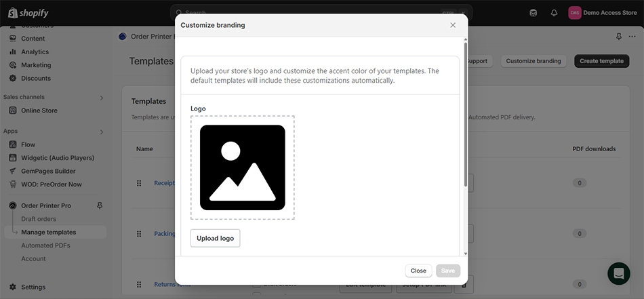Click the Sidekick assistant icon in top bar
Viewport: 644px width, 299px height.
point(534,13)
